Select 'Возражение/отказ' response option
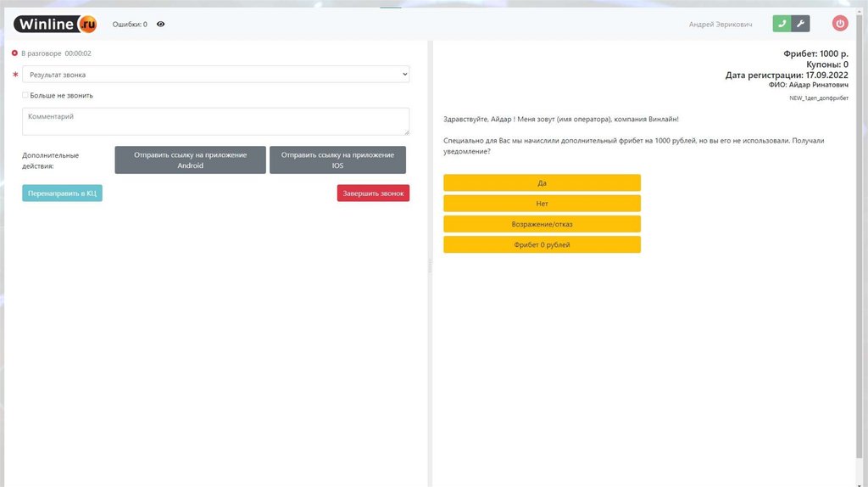This screenshot has width=868, height=487. click(x=542, y=224)
